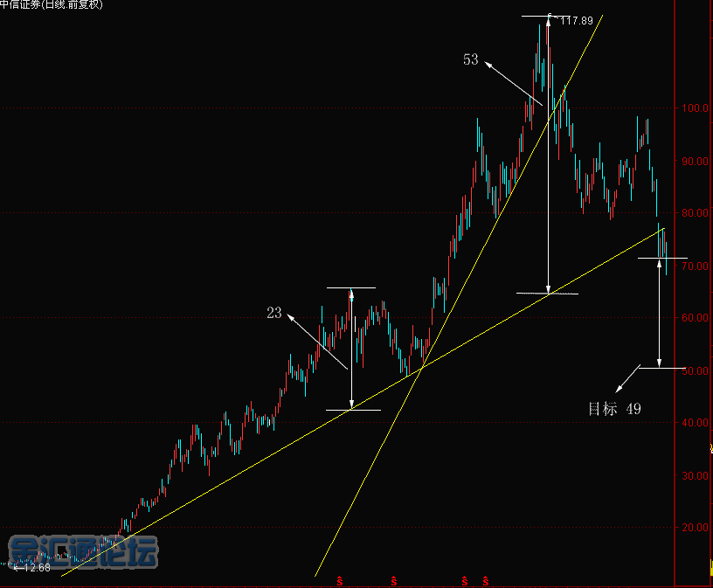Click the 40.00 price axis label

pos(695,423)
